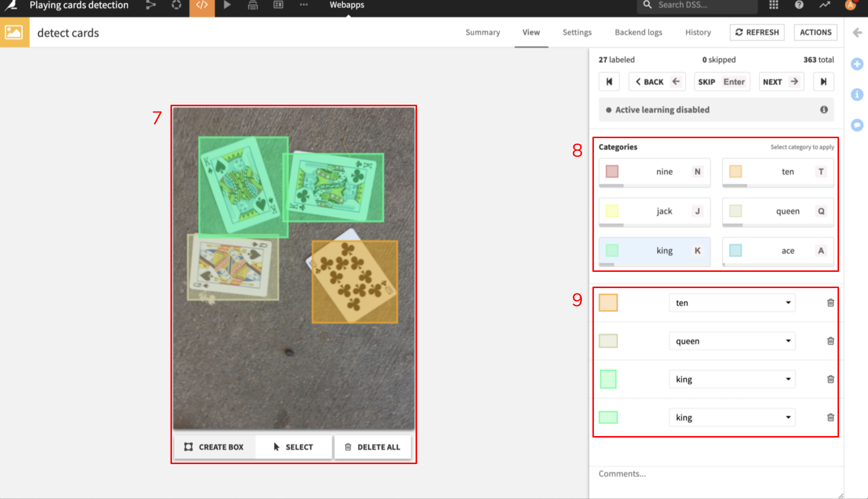
Task: Select the king category
Action: [x=654, y=251]
